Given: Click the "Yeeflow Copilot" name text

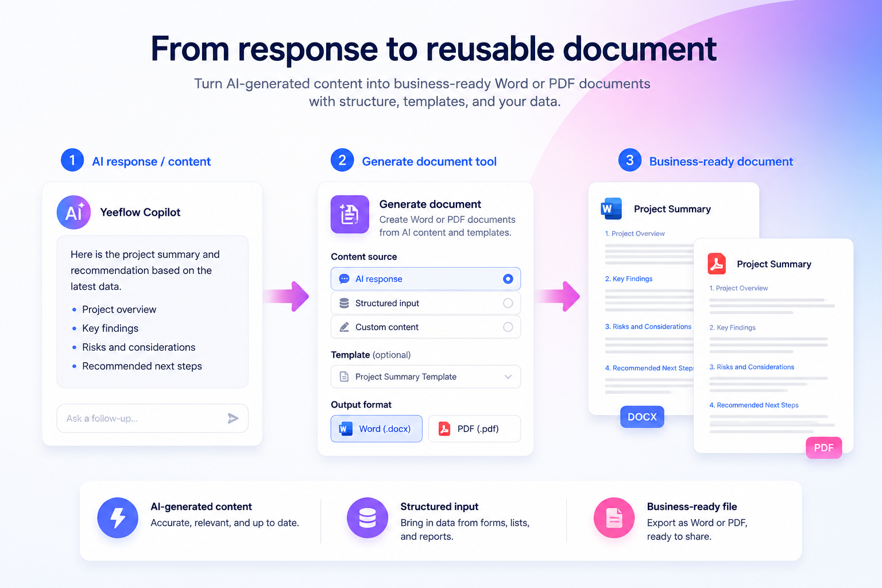Looking at the screenshot, I should [140, 212].
